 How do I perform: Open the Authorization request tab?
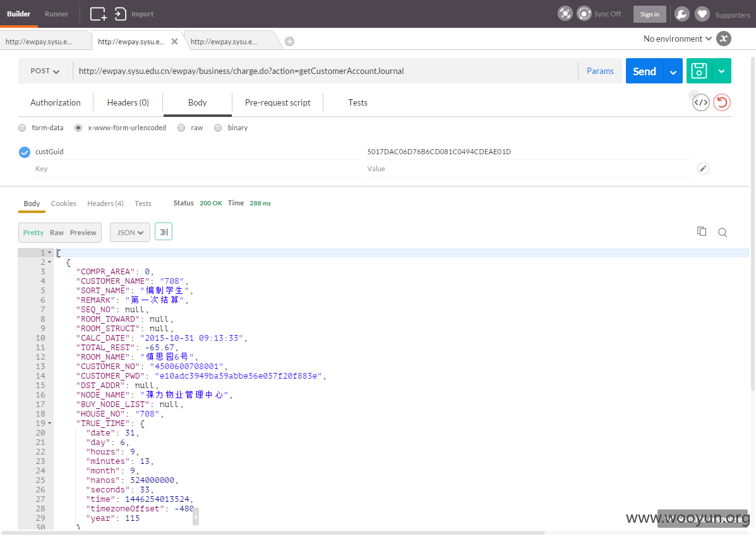pos(56,102)
